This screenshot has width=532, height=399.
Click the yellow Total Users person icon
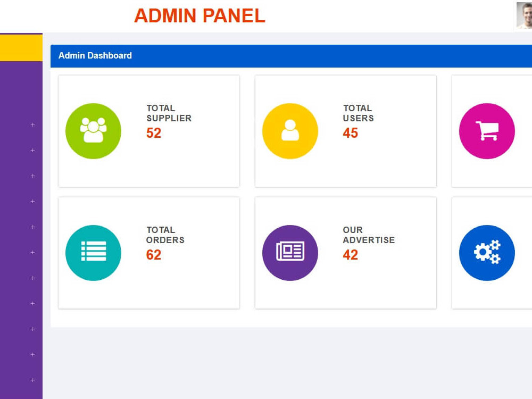[290, 131]
